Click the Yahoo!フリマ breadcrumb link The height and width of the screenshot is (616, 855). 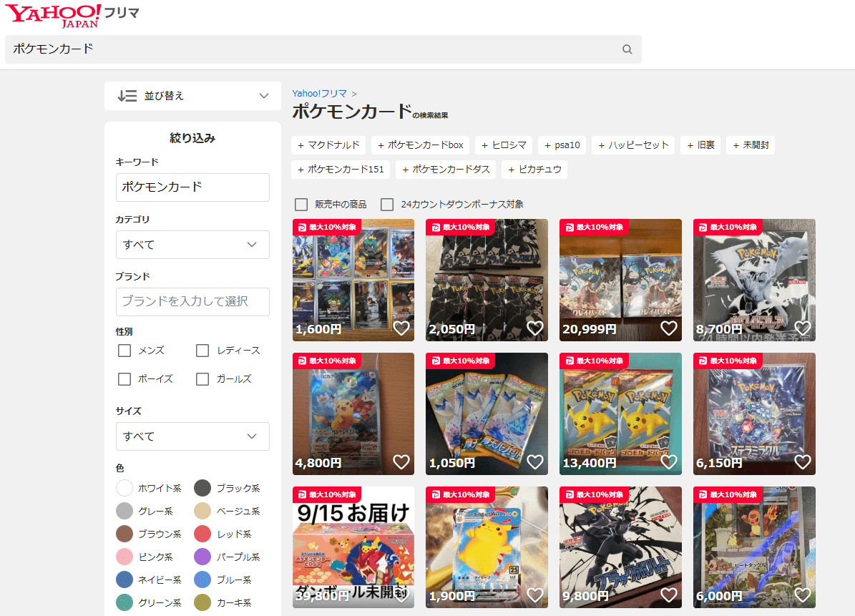[319, 94]
